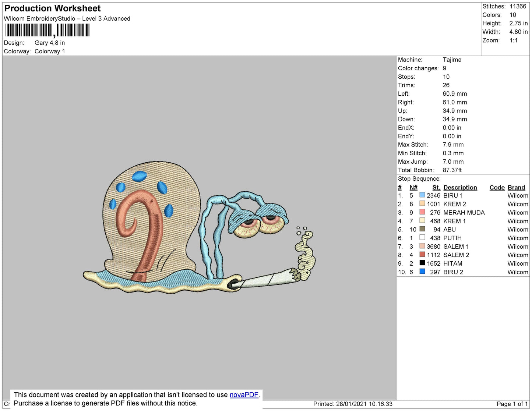
Task: Select the design name 'Gary 4,8 in'
Action: 50,43
